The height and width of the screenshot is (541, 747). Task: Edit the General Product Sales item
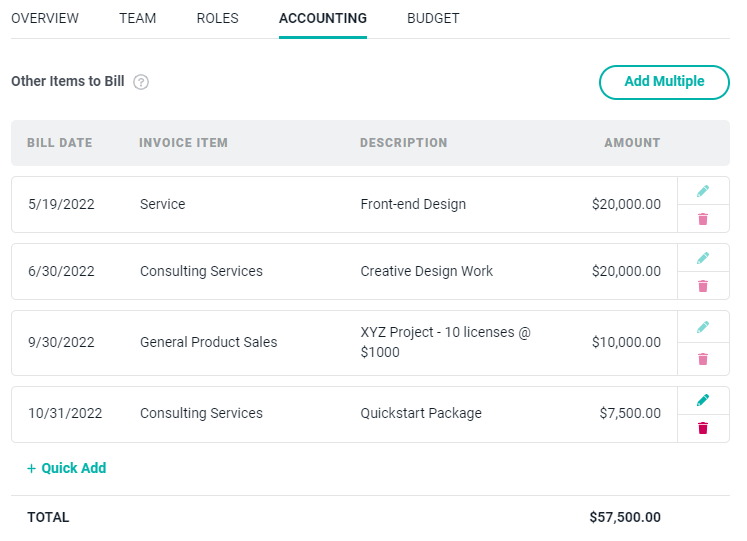[x=703, y=327]
